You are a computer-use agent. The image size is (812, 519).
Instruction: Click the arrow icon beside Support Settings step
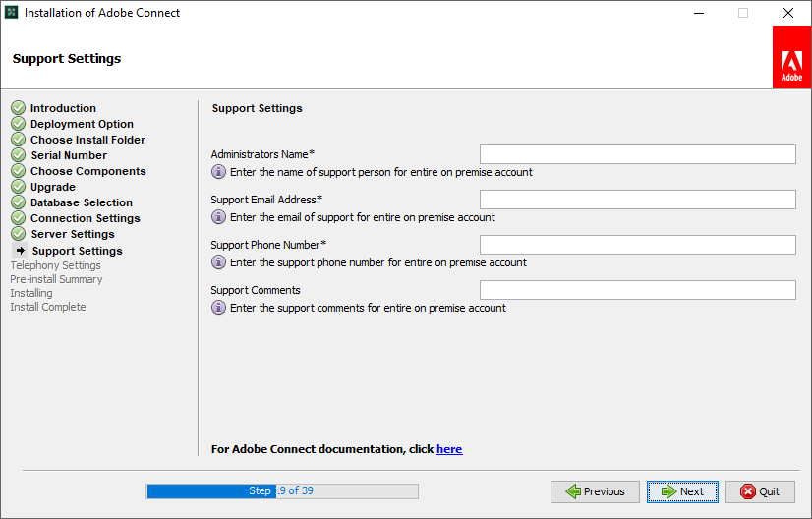[x=20, y=251]
